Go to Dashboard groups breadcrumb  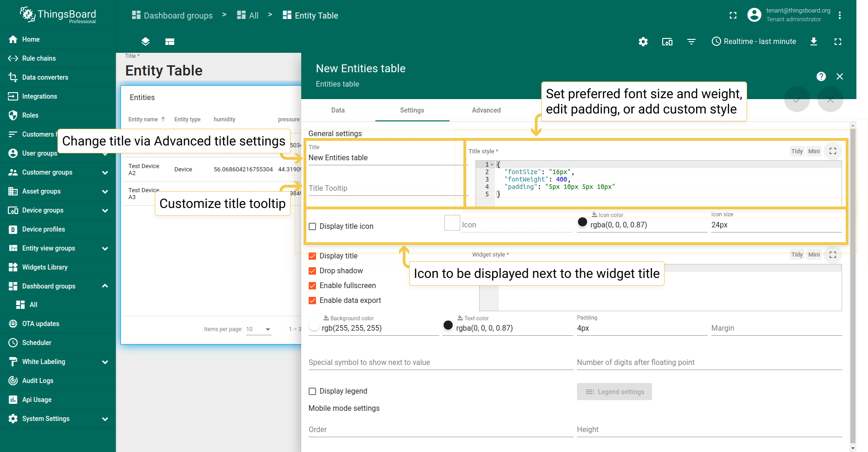pyautogui.click(x=172, y=15)
